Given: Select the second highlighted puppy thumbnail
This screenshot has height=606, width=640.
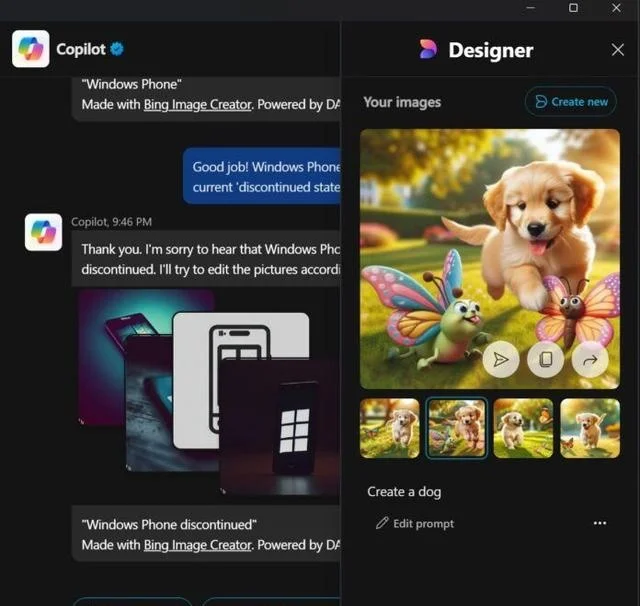Looking at the screenshot, I should pyautogui.click(x=457, y=428).
